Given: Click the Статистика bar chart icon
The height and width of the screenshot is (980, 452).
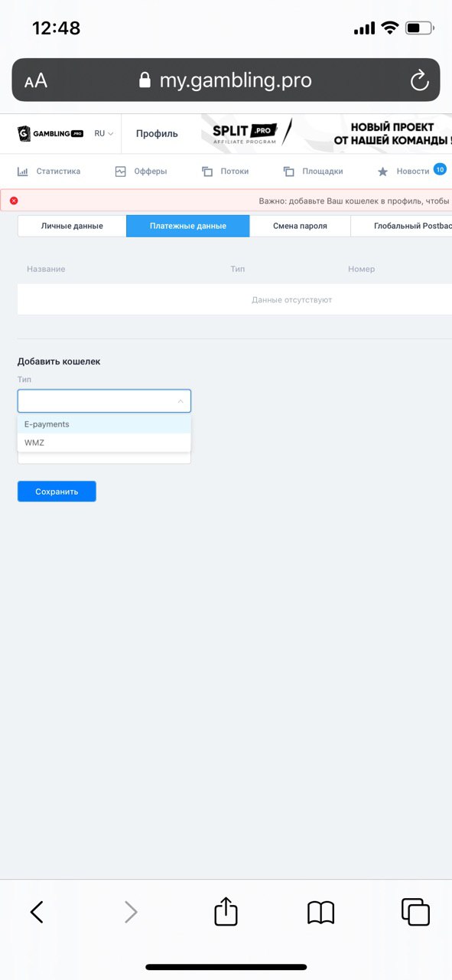Looking at the screenshot, I should [x=23, y=171].
